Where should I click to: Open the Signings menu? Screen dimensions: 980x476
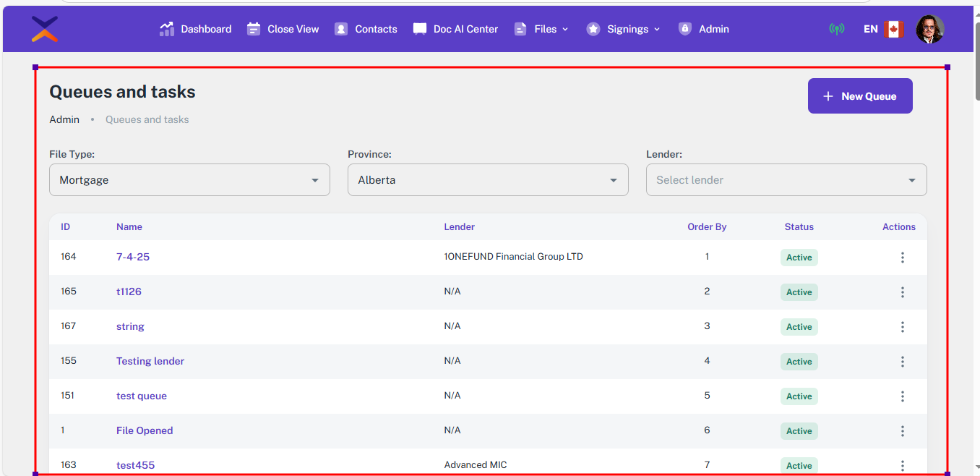click(624, 29)
